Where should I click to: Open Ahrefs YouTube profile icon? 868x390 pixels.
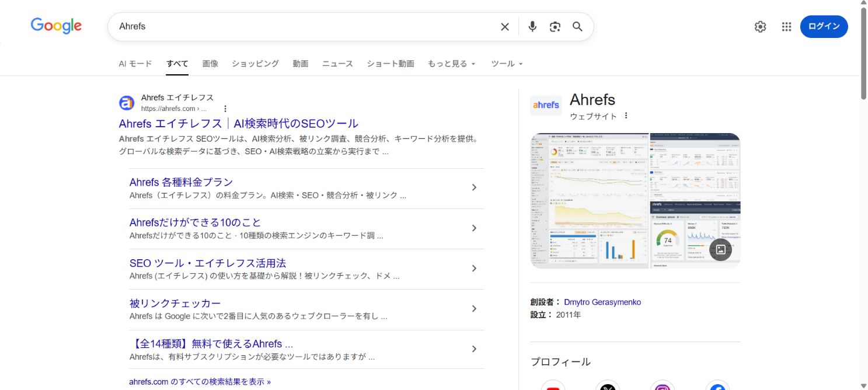(x=553, y=386)
